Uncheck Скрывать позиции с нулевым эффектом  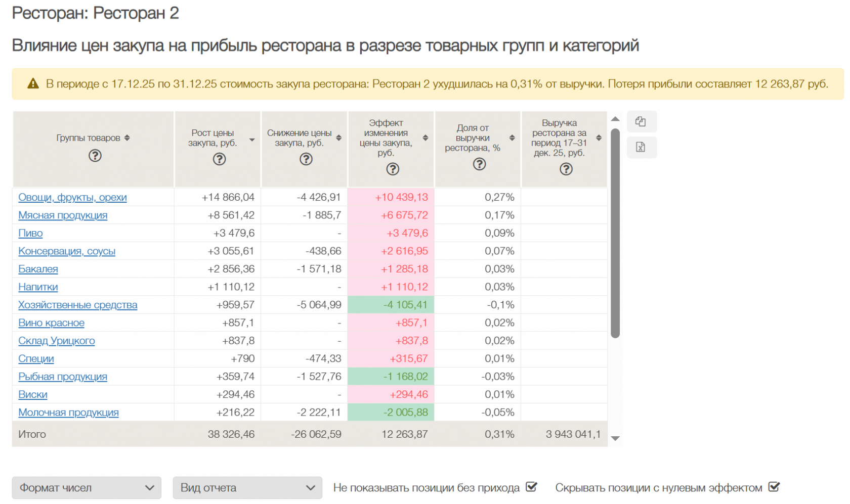coord(774,487)
